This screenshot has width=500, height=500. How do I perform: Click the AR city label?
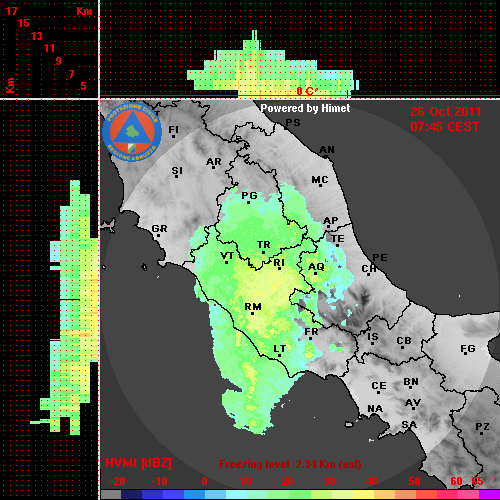(x=214, y=162)
